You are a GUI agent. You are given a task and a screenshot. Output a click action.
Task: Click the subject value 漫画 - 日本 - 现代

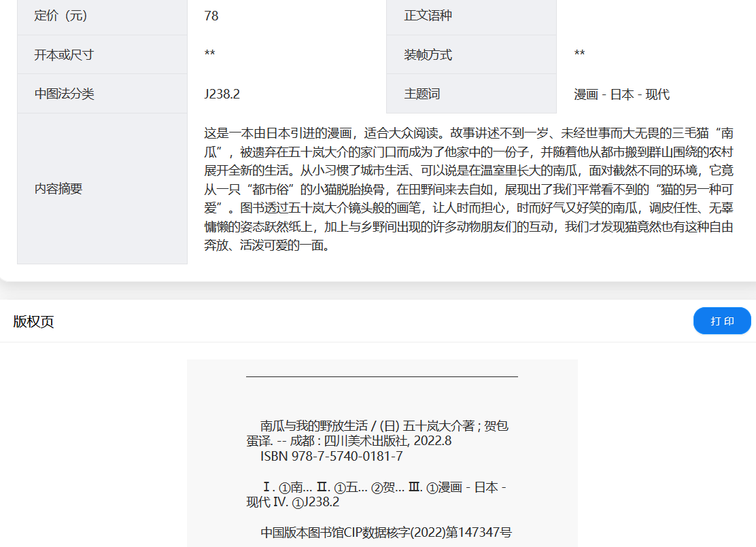(x=621, y=94)
